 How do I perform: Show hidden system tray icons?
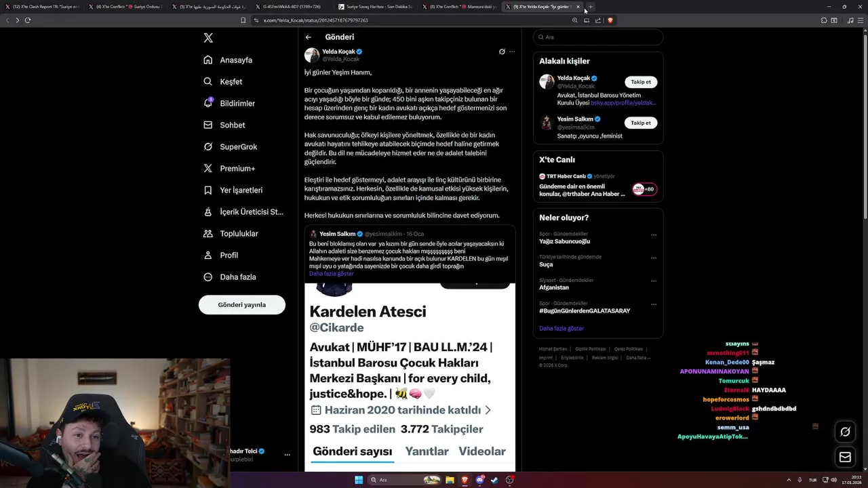(x=789, y=480)
